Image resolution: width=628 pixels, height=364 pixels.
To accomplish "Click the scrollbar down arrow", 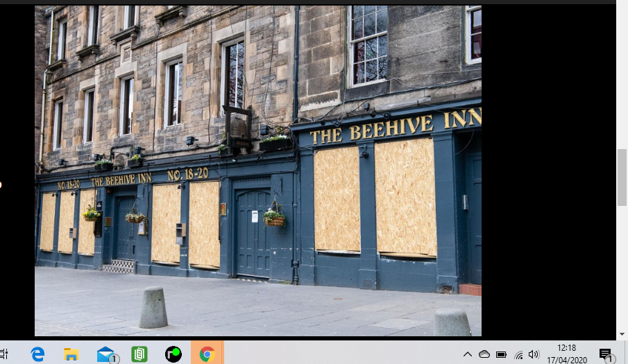I will click(622, 334).
